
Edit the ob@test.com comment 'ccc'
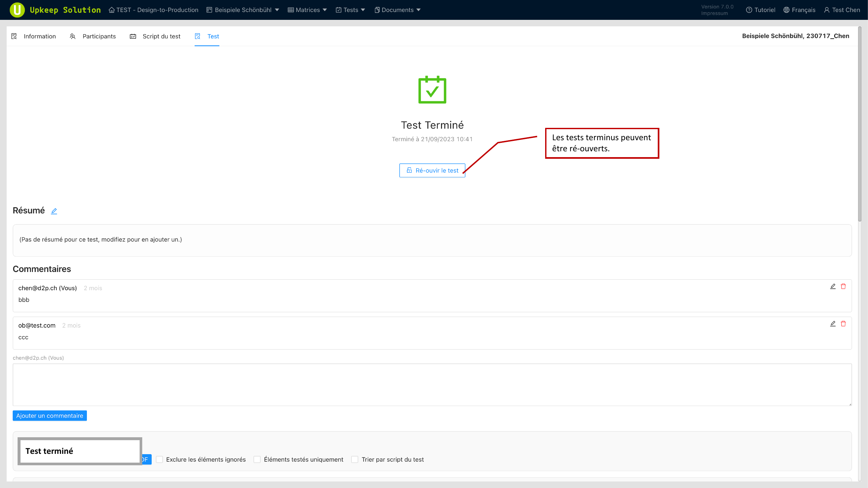(833, 324)
